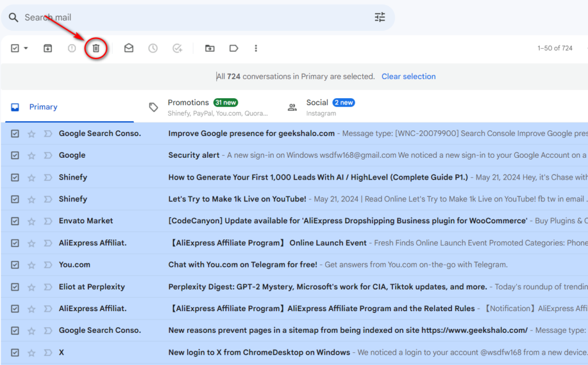The height and width of the screenshot is (365, 588).
Task: Open 'Chat with You.com on Telegram' email
Action: click(x=243, y=265)
